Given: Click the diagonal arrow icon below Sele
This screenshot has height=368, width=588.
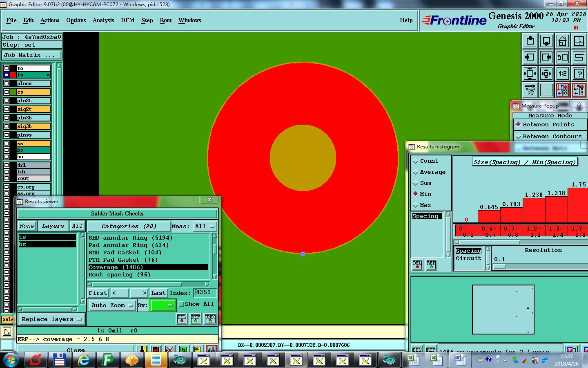Looking at the screenshot, I should (x=7, y=332).
